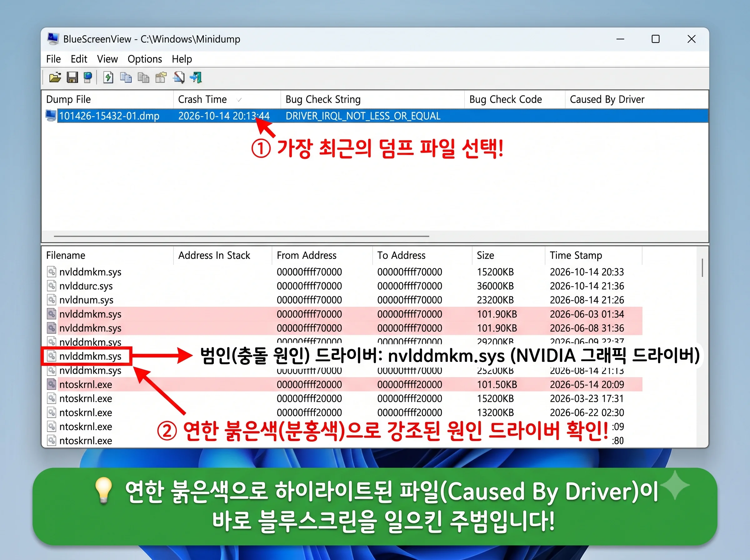
Task: Click the Find toolbar icon
Action: (x=179, y=77)
